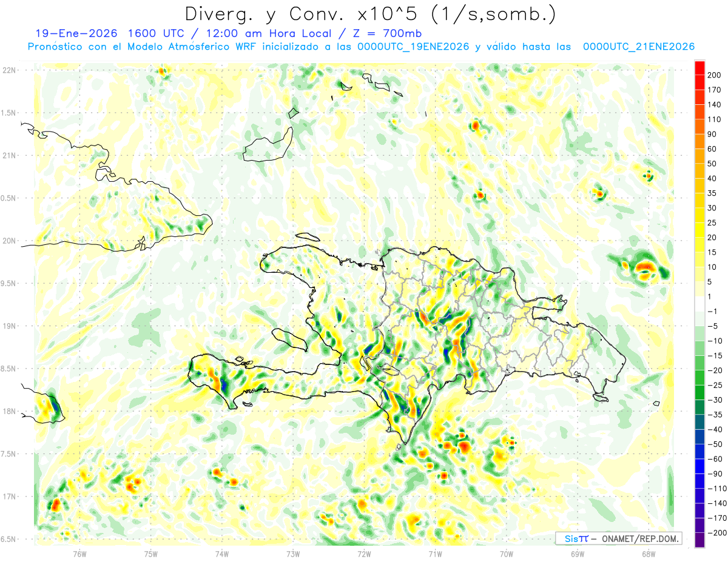Select the '20' positive legend value

[x=712, y=237]
